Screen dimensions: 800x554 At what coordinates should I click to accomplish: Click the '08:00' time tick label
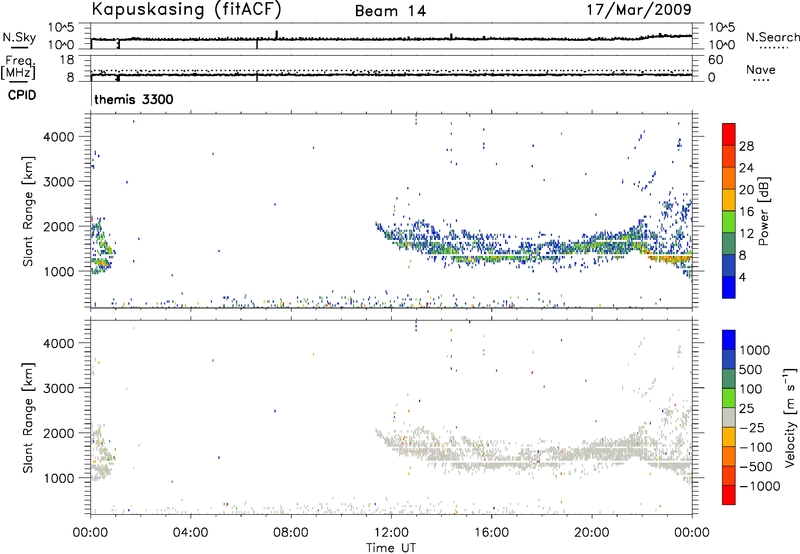(x=291, y=533)
